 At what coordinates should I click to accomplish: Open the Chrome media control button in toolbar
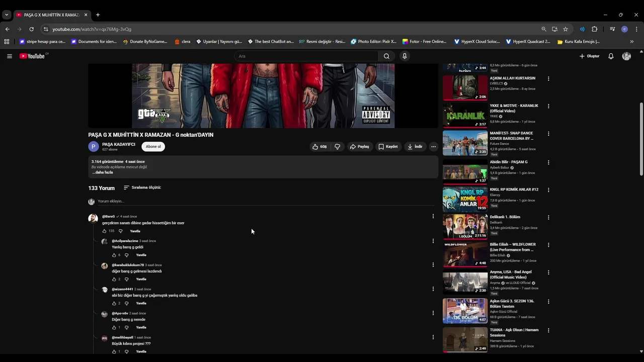click(612, 29)
